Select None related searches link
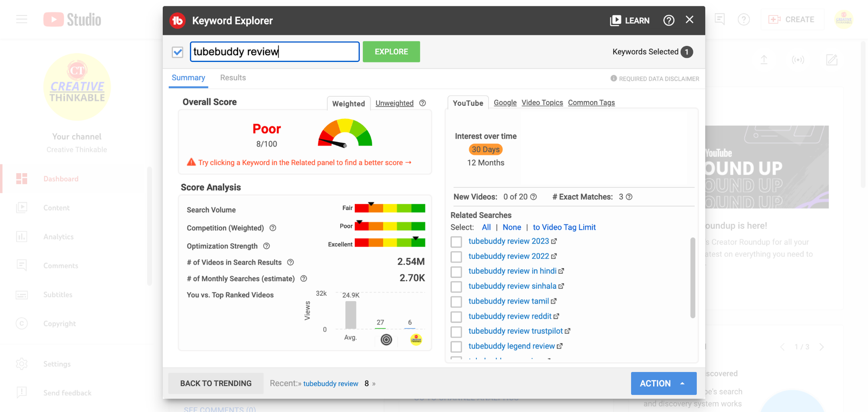 pos(512,227)
